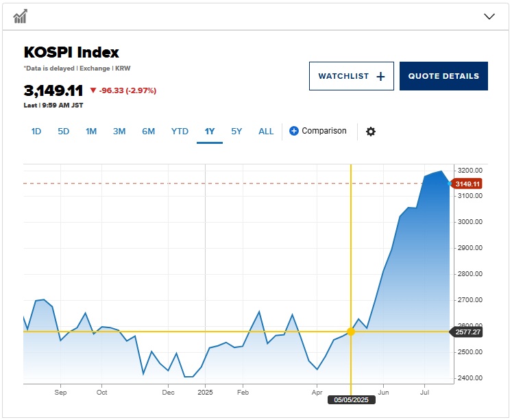The width and height of the screenshot is (512, 420).
Task: Click the KOSPI Index title
Action: pyautogui.click(x=71, y=52)
